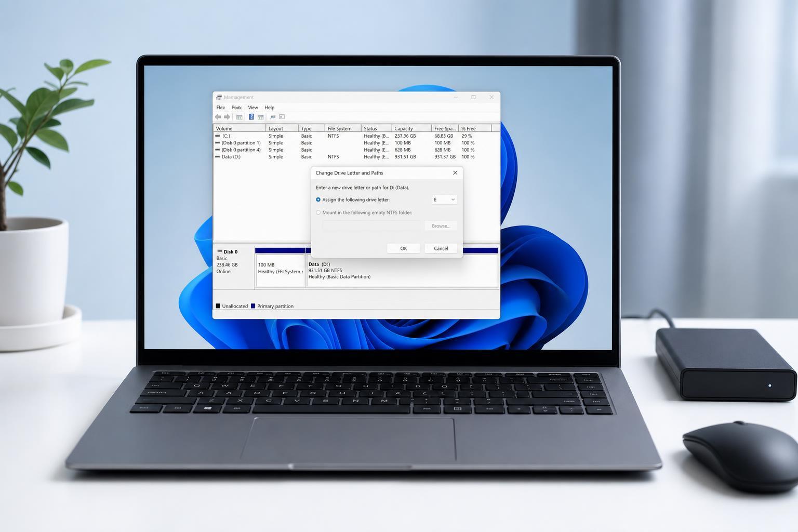This screenshot has width=798, height=532.
Task: Sort by the Layout column header
Action: (x=282, y=128)
